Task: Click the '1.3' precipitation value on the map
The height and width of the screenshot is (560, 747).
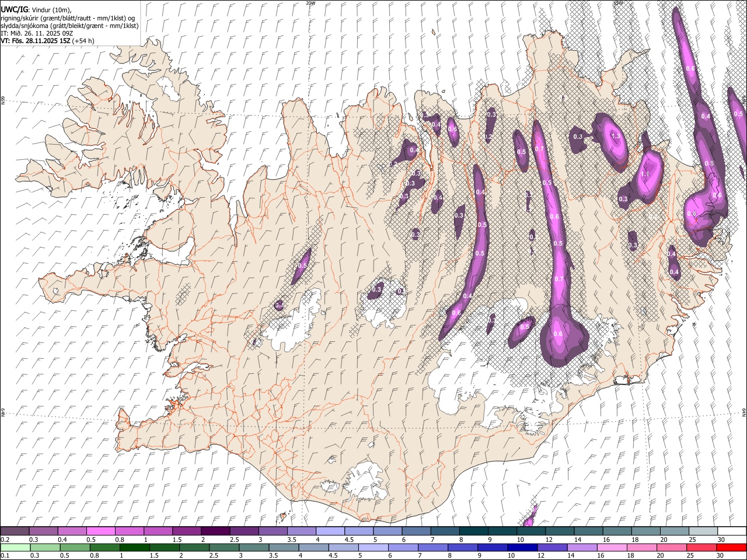Action: click(615, 136)
